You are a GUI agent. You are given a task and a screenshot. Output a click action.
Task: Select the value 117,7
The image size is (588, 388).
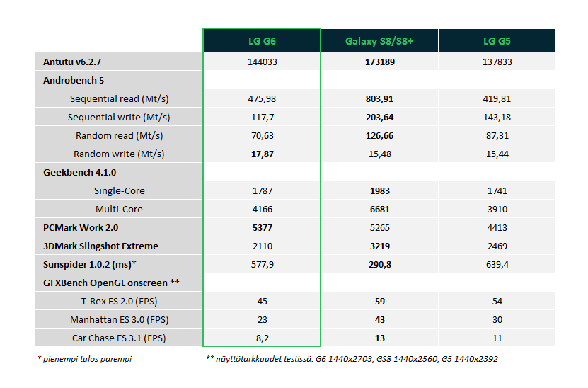pyautogui.click(x=262, y=117)
